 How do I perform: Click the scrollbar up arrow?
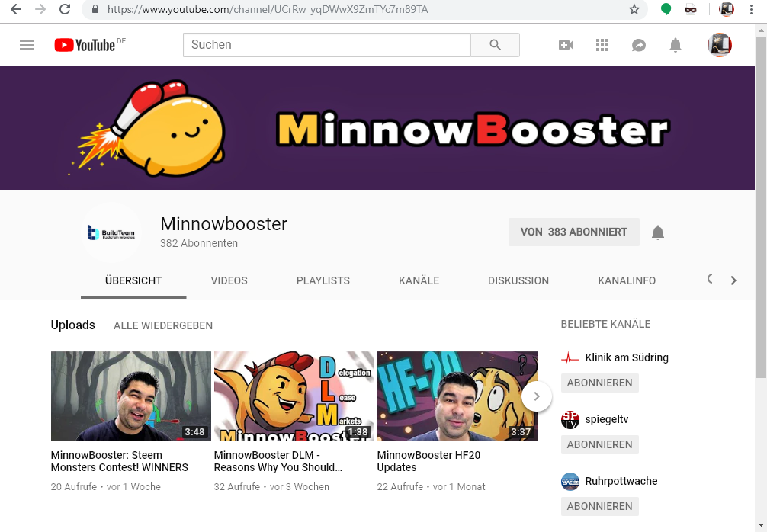[761, 29]
